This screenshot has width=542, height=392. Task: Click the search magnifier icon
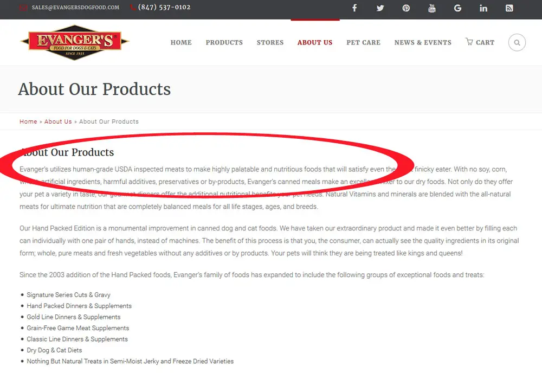point(517,42)
